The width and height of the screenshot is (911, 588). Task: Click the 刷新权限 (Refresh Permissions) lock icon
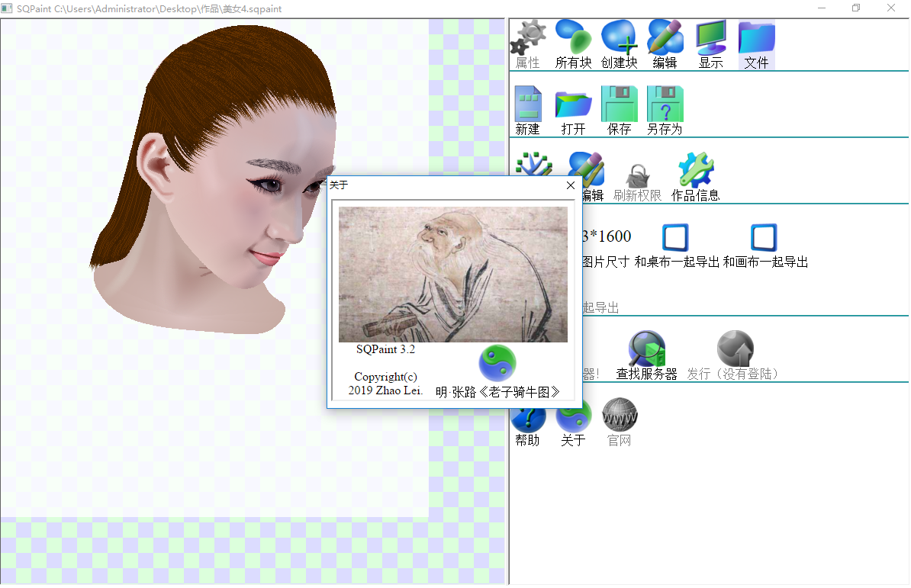coord(637,175)
